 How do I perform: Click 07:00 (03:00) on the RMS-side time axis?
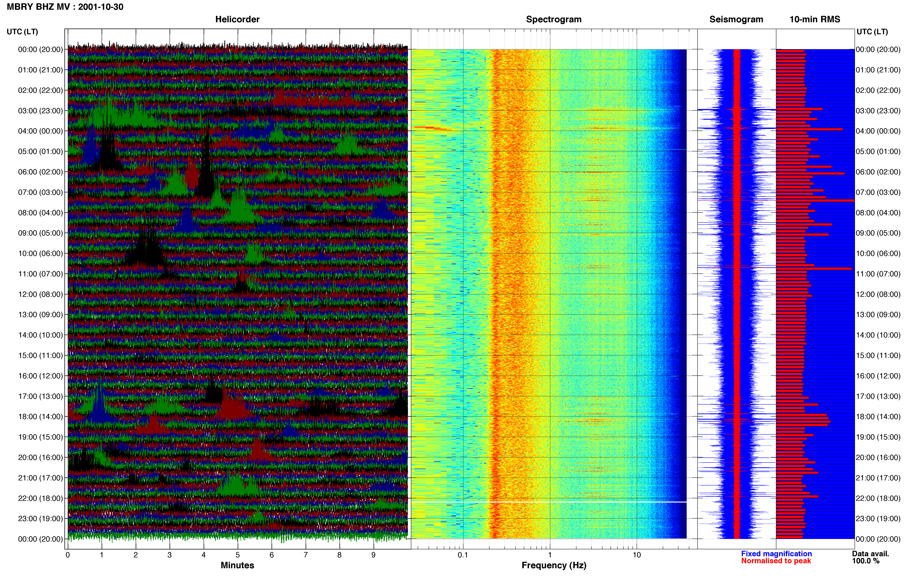pyautogui.click(x=878, y=192)
